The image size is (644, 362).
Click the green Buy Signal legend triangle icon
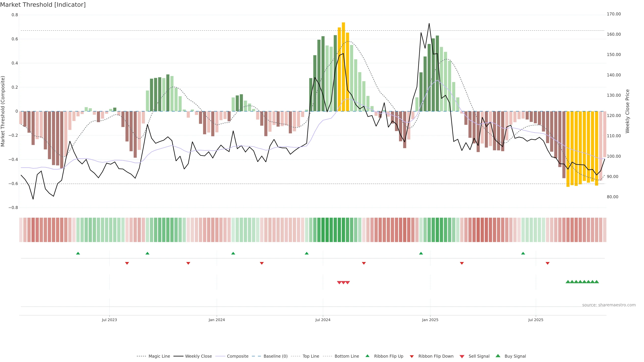click(498, 356)
